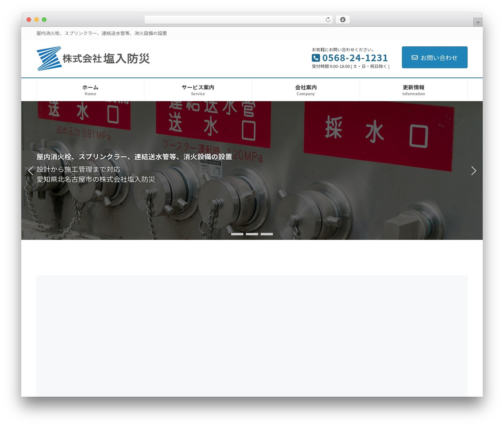Screen dimensions: 504x427
Task: Open the 会社案内 Company menu item
Action: 306,90
